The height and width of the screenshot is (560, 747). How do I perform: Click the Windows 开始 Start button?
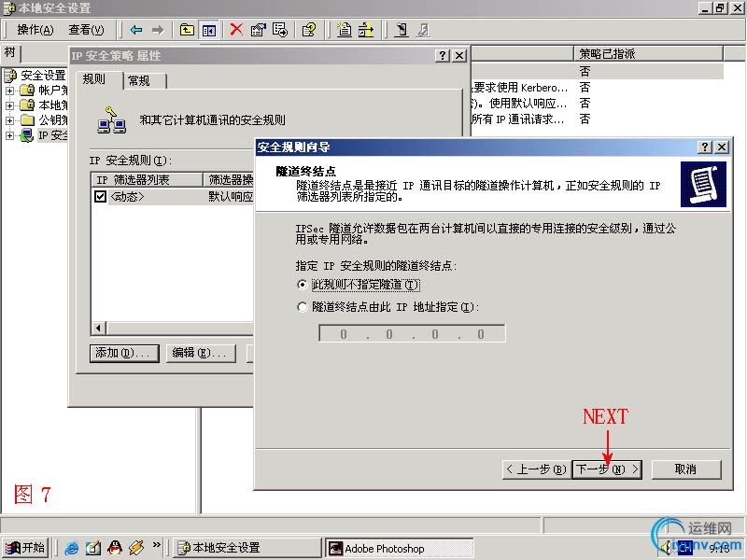[25, 548]
